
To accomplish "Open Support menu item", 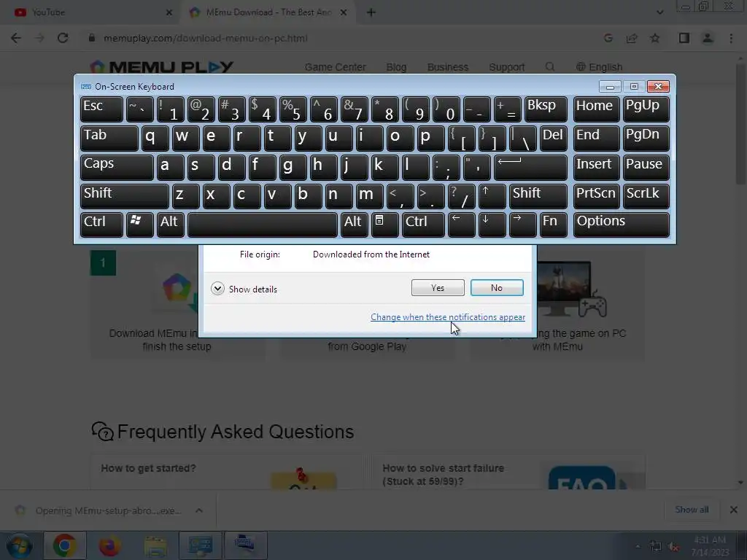I will [x=506, y=67].
